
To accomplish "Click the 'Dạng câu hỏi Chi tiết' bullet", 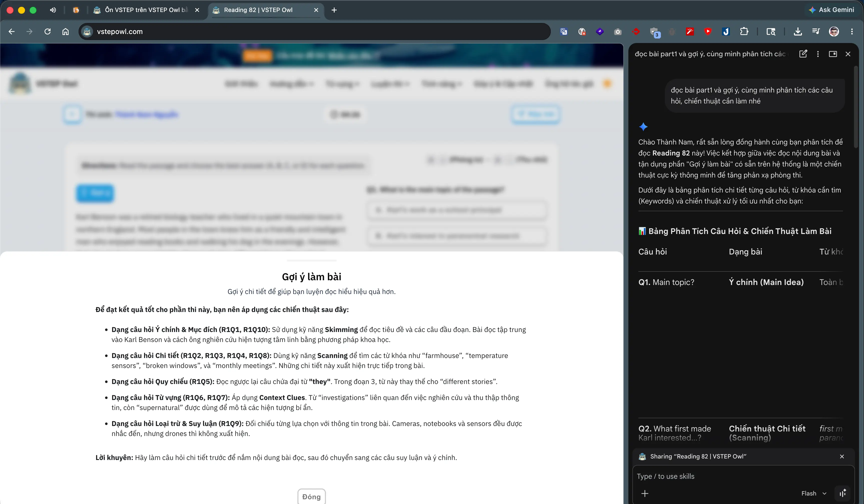I will point(310,360).
